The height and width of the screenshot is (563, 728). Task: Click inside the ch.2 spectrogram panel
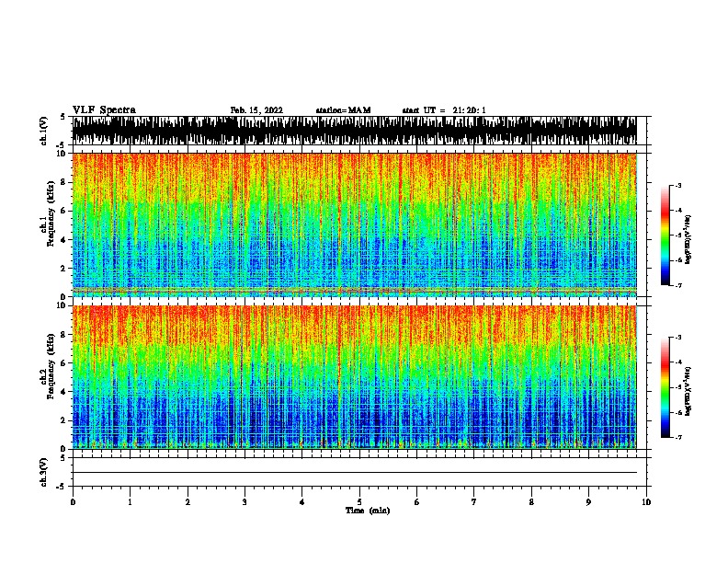coord(354,377)
